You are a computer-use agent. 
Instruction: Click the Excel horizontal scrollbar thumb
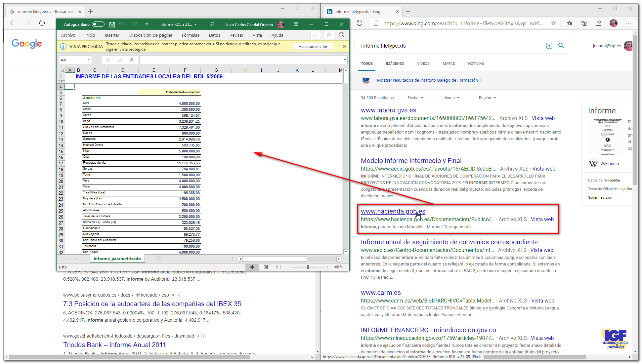click(275, 259)
